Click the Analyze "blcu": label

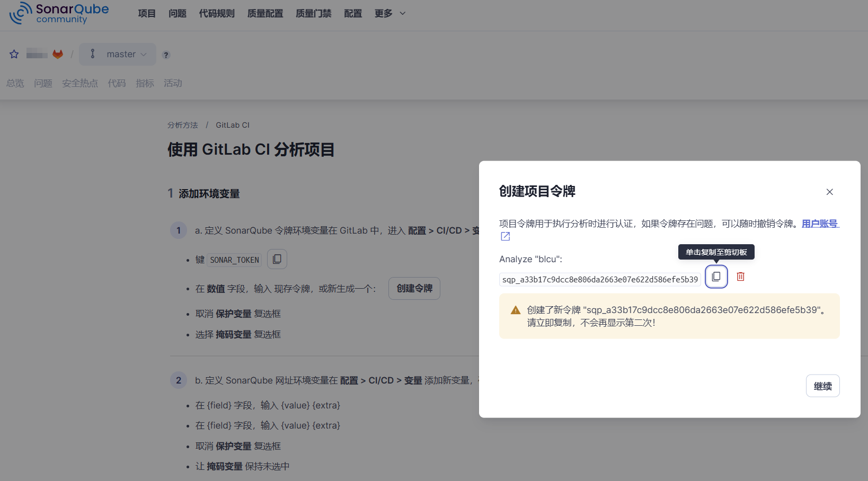pyautogui.click(x=530, y=259)
